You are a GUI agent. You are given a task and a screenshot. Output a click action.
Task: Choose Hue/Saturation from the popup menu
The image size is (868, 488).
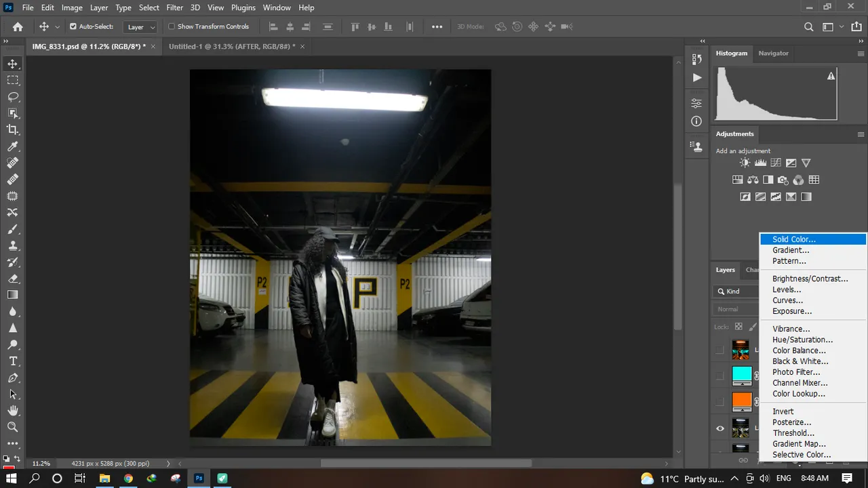[x=813, y=340]
